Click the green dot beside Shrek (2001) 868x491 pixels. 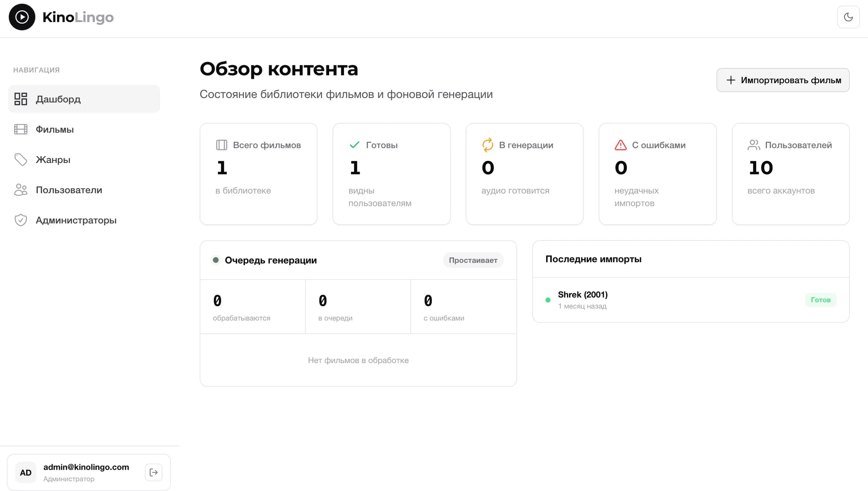coord(548,300)
